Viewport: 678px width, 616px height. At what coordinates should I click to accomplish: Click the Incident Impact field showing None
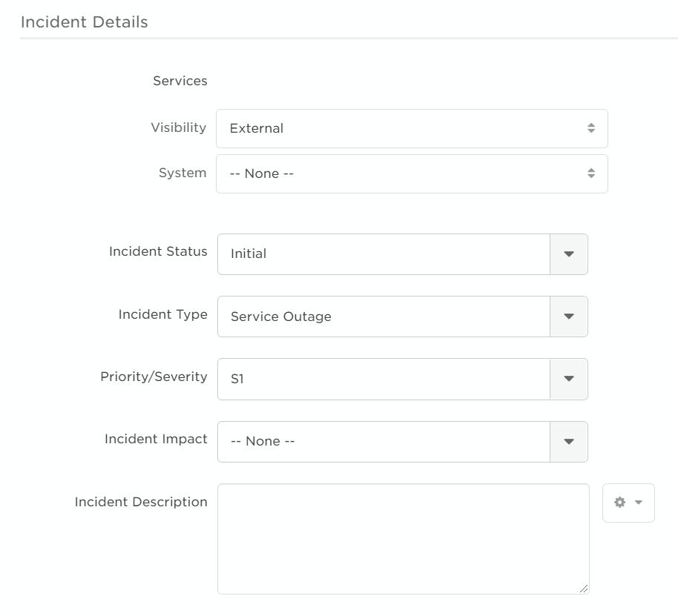pyautogui.click(x=384, y=442)
